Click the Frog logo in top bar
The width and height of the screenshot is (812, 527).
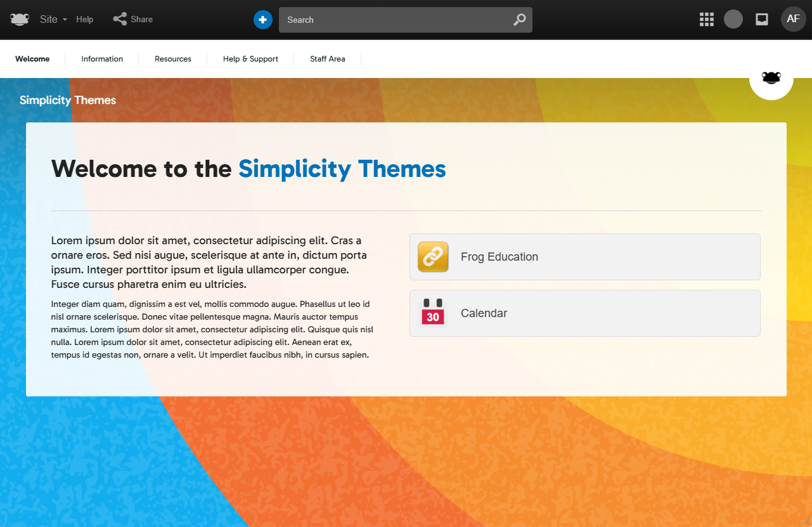(20, 20)
